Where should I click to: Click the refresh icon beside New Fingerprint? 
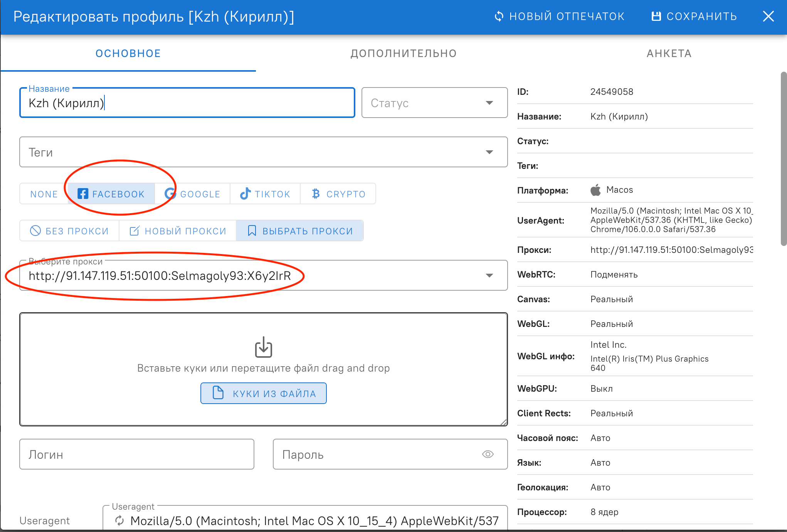tap(499, 16)
